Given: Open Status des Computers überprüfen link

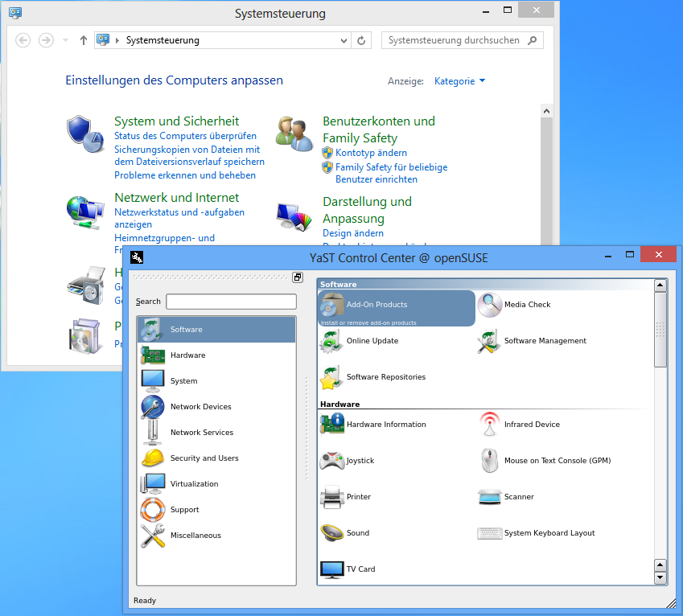Looking at the screenshot, I should point(185,136).
